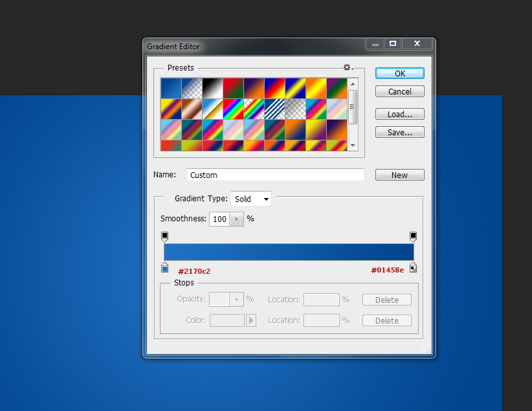Click the Smoothness value field
This screenshot has height=411, width=532.
[x=220, y=219]
